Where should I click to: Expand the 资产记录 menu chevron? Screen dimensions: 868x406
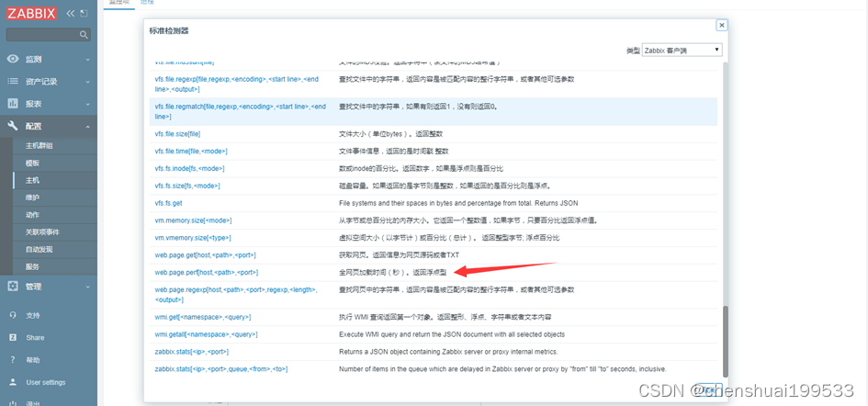click(x=87, y=82)
